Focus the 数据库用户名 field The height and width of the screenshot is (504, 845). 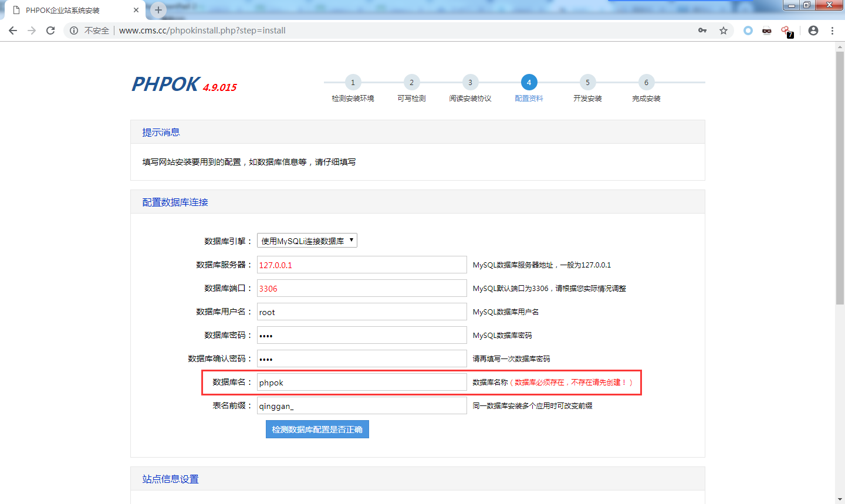pos(362,312)
